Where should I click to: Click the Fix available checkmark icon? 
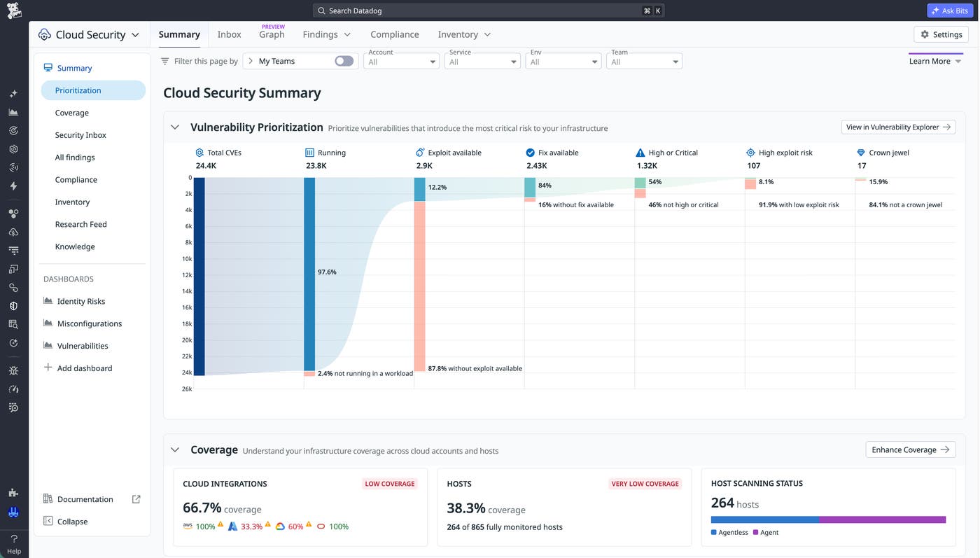531,153
